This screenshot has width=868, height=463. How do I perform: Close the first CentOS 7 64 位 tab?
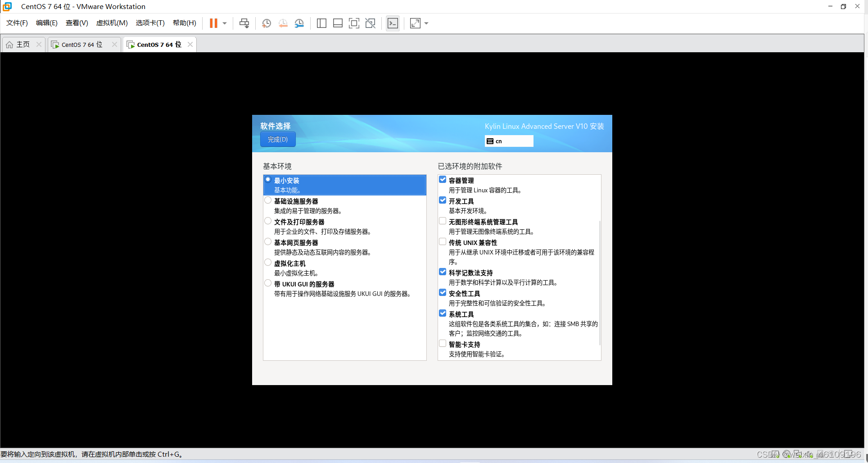(114, 44)
